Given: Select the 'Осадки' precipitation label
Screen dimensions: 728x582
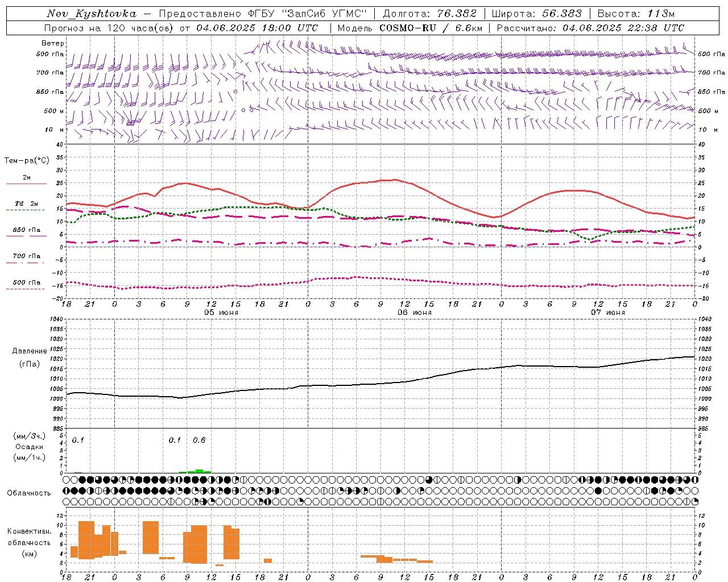Looking at the screenshot, I should pos(30,447).
